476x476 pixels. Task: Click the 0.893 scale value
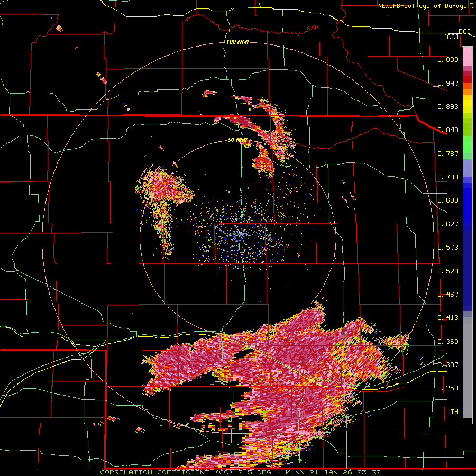(448, 106)
